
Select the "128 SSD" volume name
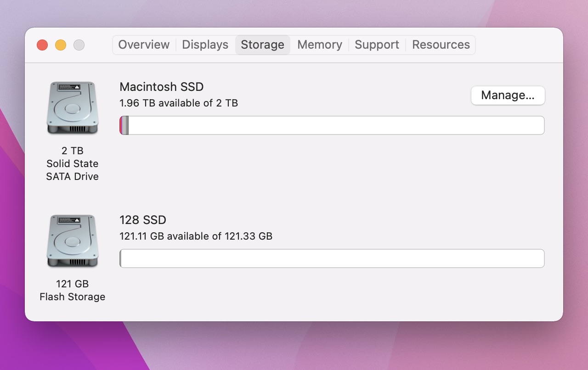pyautogui.click(x=142, y=220)
